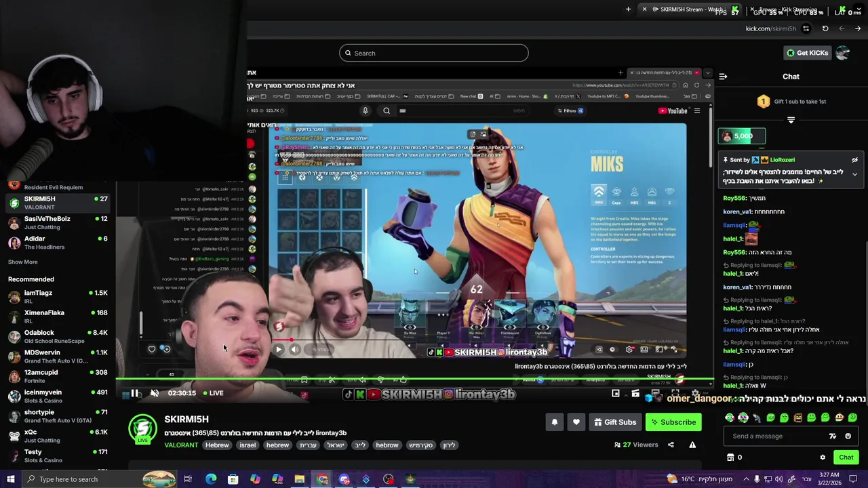Go forward with browser arrow

pos(858,28)
